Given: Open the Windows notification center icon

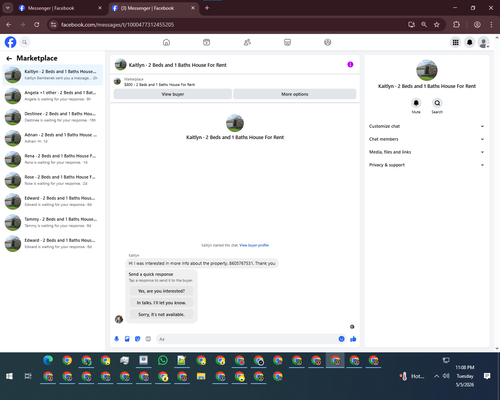Looking at the screenshot, I should [x=487, y=376].
